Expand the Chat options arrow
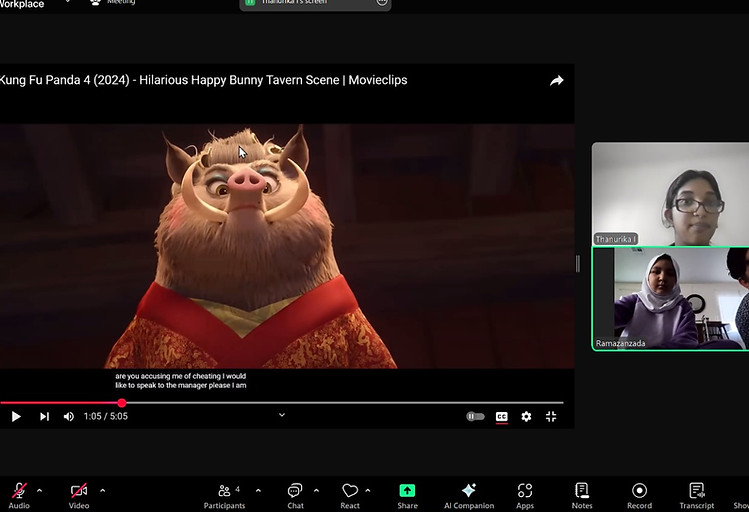 click(x=316, y=491)
